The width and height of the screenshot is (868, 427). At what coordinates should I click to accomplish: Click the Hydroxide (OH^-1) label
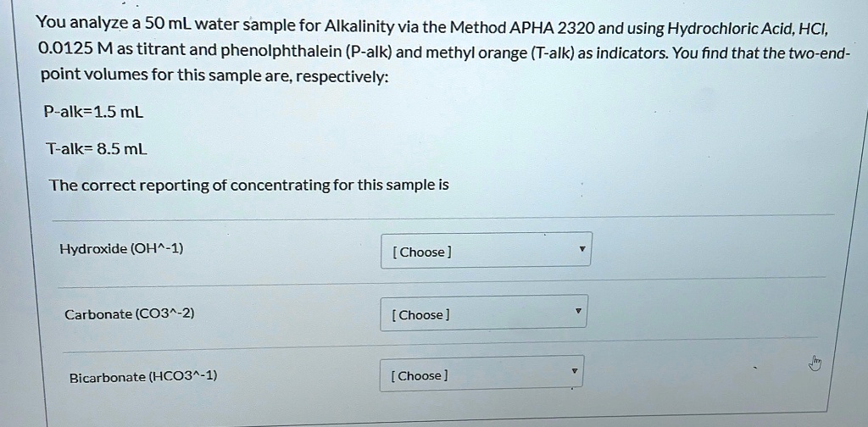[x=121, y=249]
